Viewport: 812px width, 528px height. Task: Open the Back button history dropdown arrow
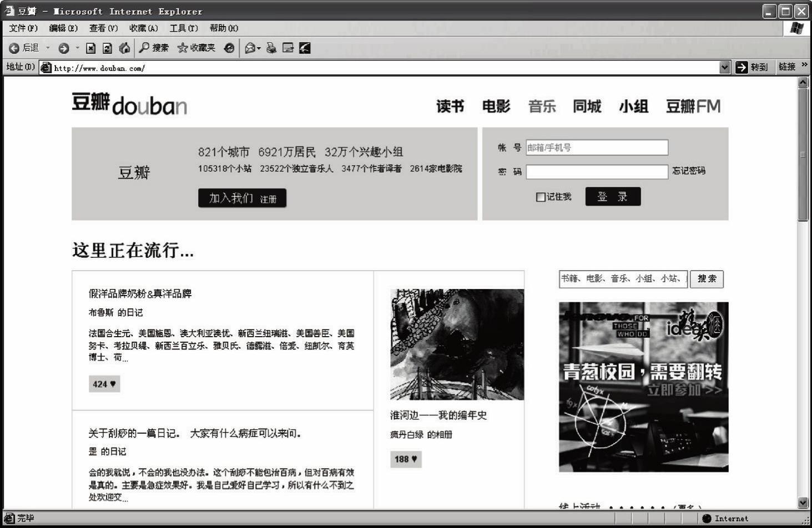coord(48,48)
